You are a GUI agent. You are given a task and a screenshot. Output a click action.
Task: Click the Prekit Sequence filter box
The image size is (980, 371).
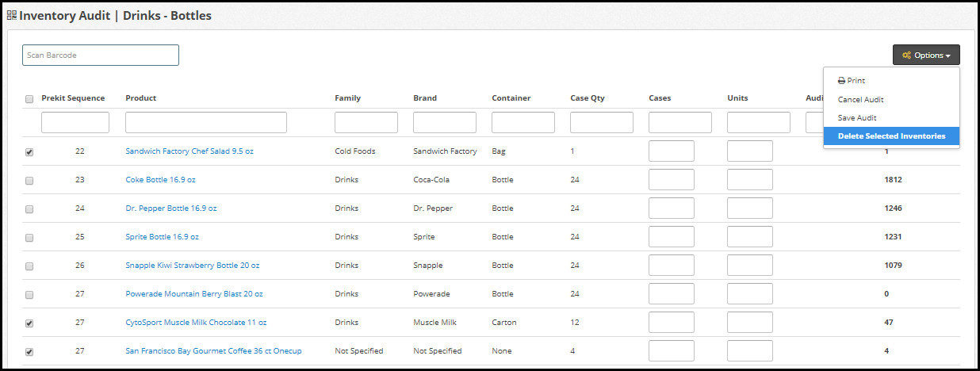coord(75,122)
